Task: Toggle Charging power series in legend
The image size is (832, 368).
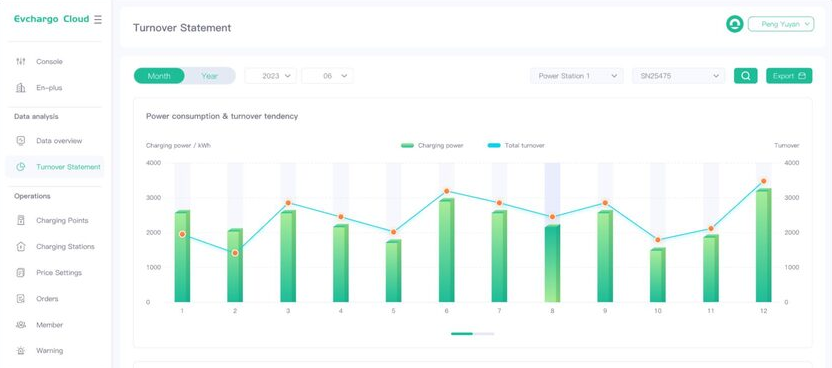Action: (432, 145)
